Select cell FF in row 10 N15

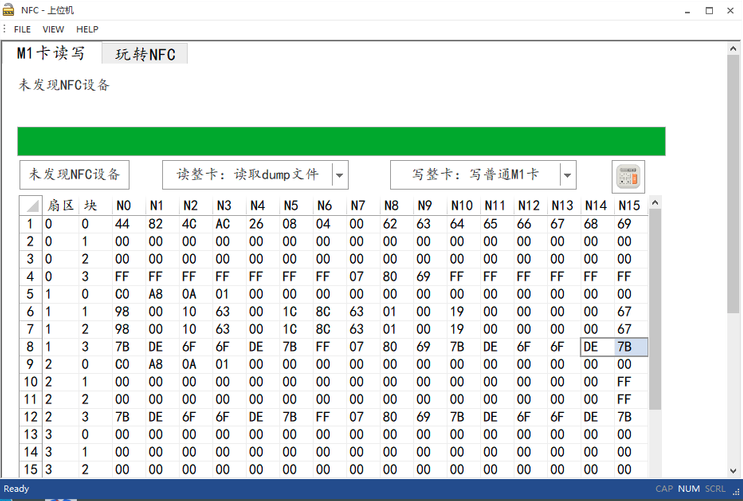coord(630,382)
